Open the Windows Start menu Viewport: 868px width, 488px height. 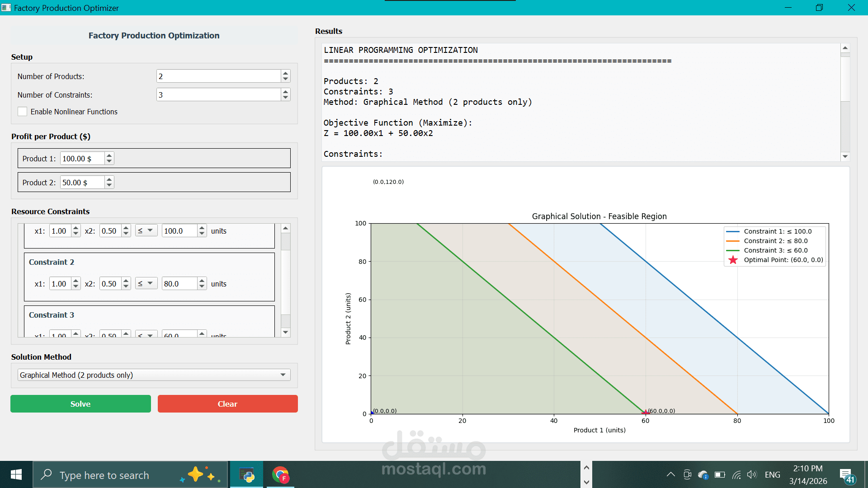click(16, 474)
